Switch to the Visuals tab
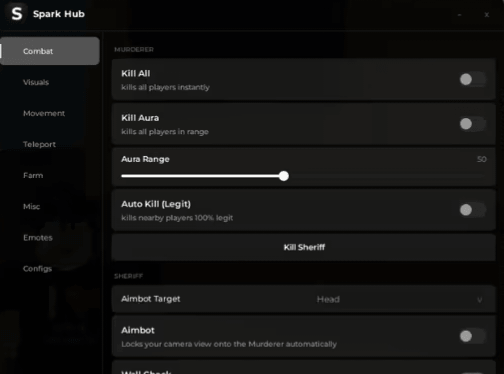 [x=36, y=82]
